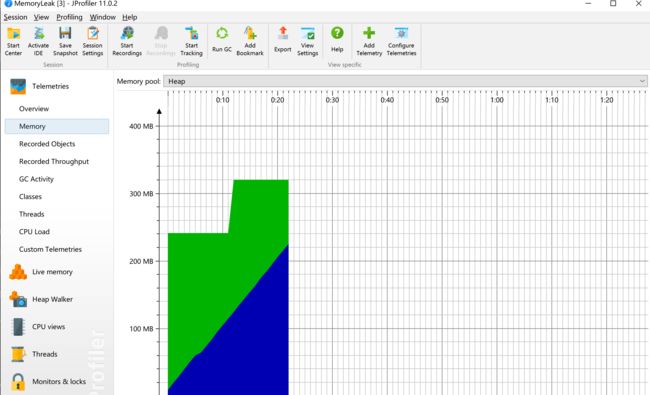Open Configure Telemetries
The width and height of the screenshot is (650, 395).
click(x=401, y=41)
